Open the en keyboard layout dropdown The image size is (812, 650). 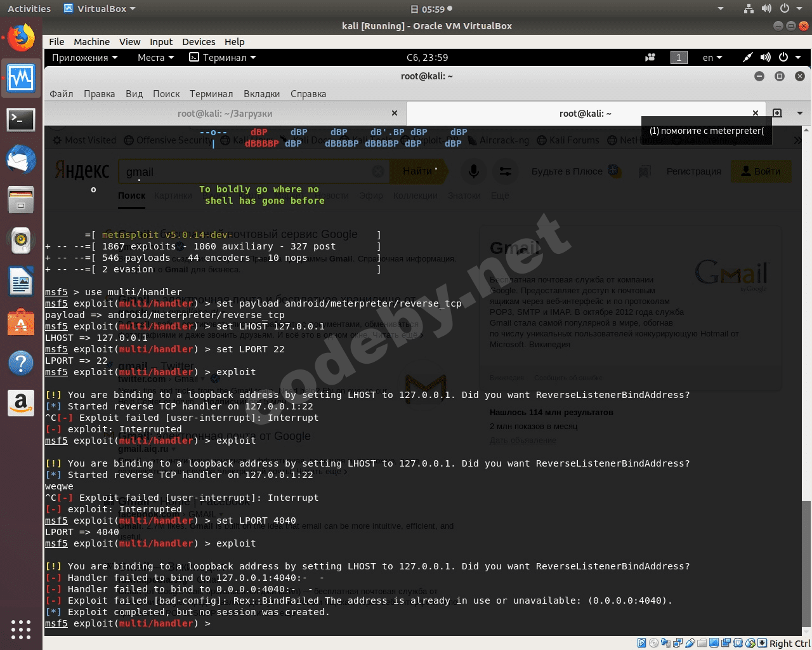click(x=712, y=57)
